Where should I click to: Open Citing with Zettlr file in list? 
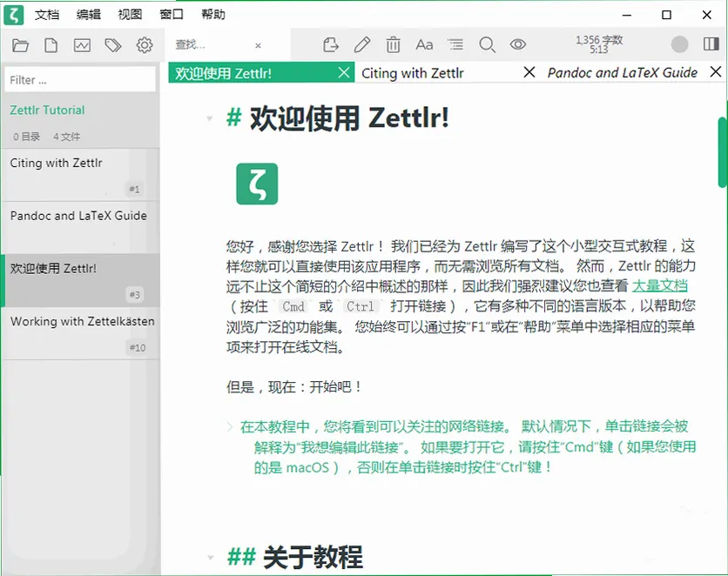point(81,174)
